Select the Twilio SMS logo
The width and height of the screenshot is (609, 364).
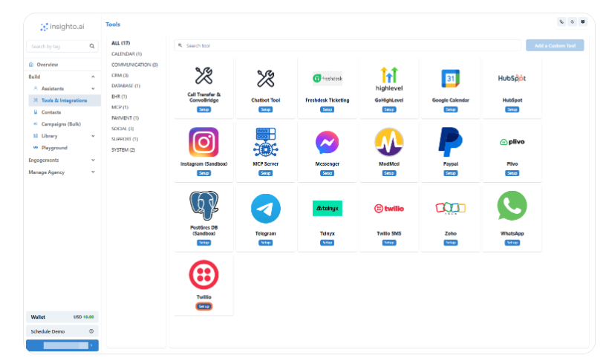click(x=389, y=209)
